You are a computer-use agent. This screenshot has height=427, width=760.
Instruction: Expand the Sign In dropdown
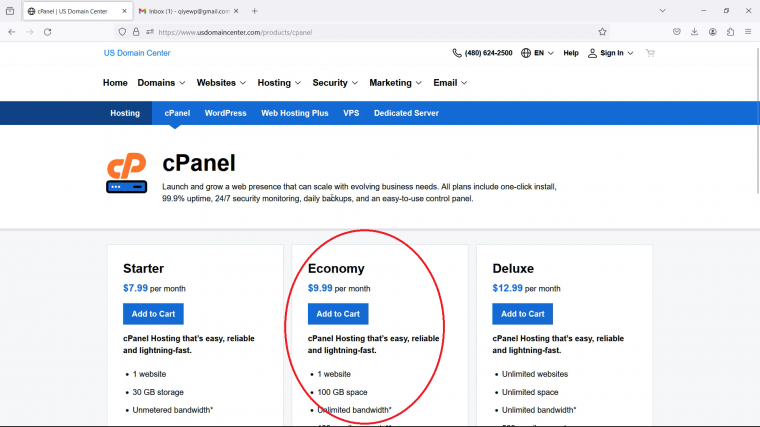611,53
